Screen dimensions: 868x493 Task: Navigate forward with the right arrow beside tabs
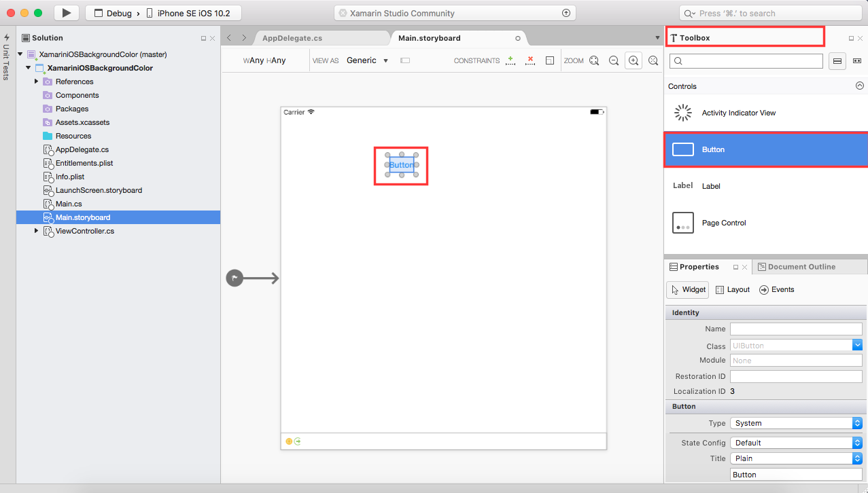(x=244, y=38)
